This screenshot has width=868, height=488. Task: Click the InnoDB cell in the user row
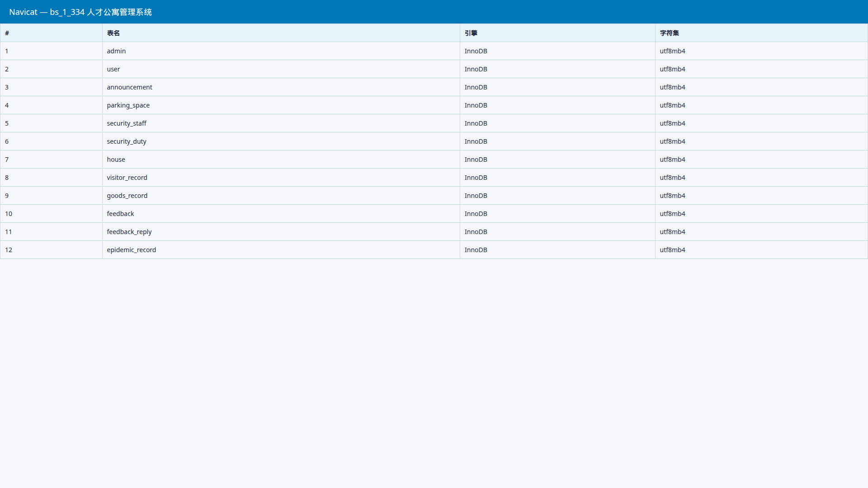click(557, 69)
